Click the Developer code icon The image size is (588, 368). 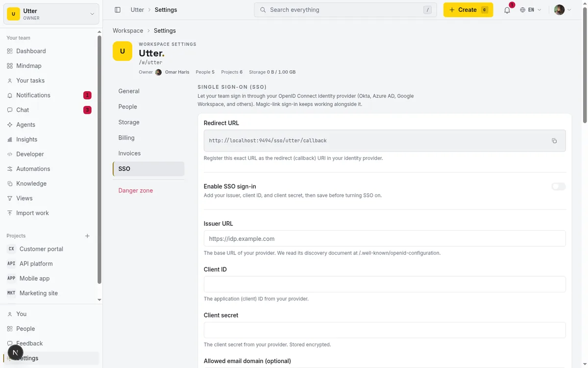point(10,154)
